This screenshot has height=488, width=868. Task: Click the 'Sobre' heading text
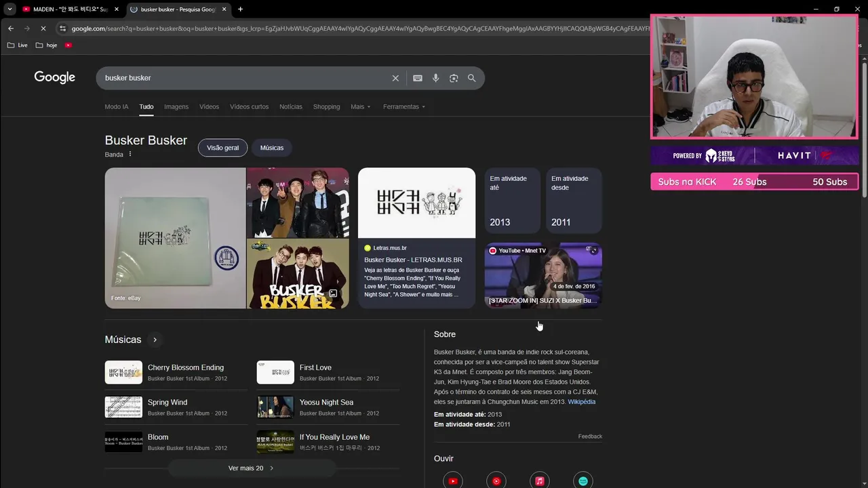point(445,334)
